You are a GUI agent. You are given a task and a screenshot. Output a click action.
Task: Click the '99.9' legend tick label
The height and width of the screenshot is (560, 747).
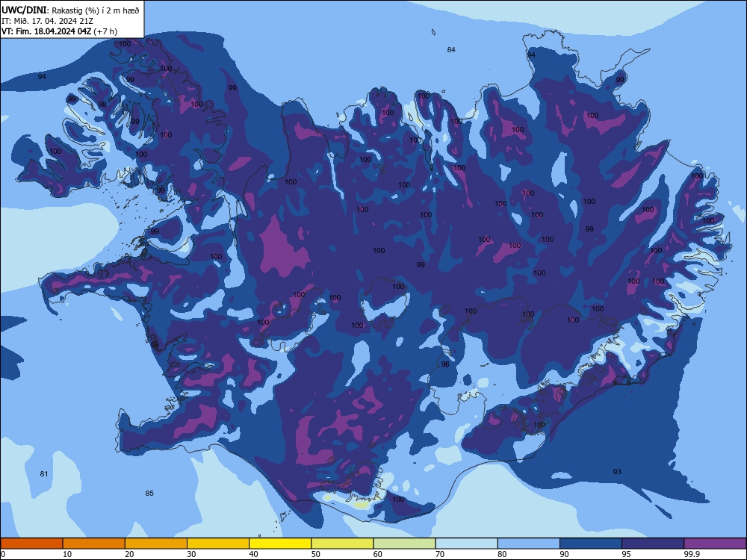tap(692, 554)
